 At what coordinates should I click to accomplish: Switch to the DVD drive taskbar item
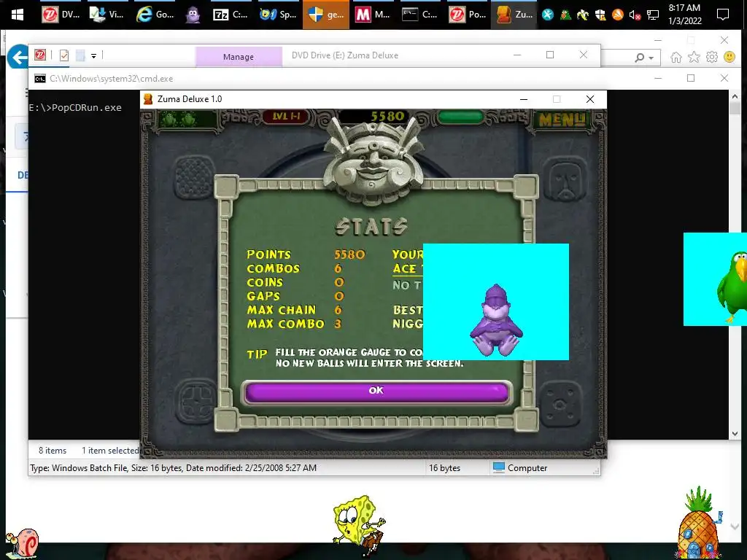coord(61,15)
